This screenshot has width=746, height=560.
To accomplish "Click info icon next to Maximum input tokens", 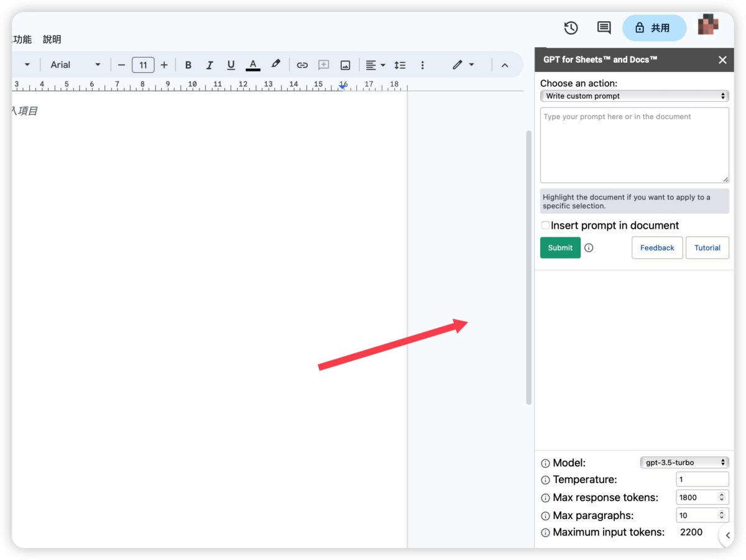I will pos(545,533).
